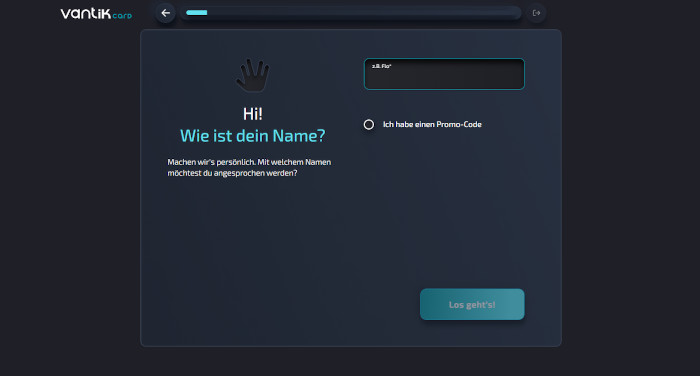Open the Vantik logo home link

pos(96,13)
